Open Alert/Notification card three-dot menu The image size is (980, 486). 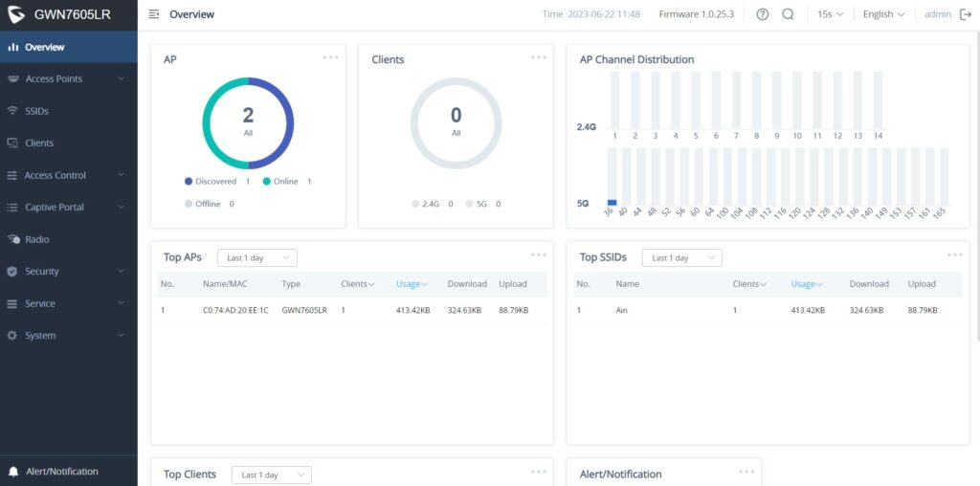pos(746,472)
